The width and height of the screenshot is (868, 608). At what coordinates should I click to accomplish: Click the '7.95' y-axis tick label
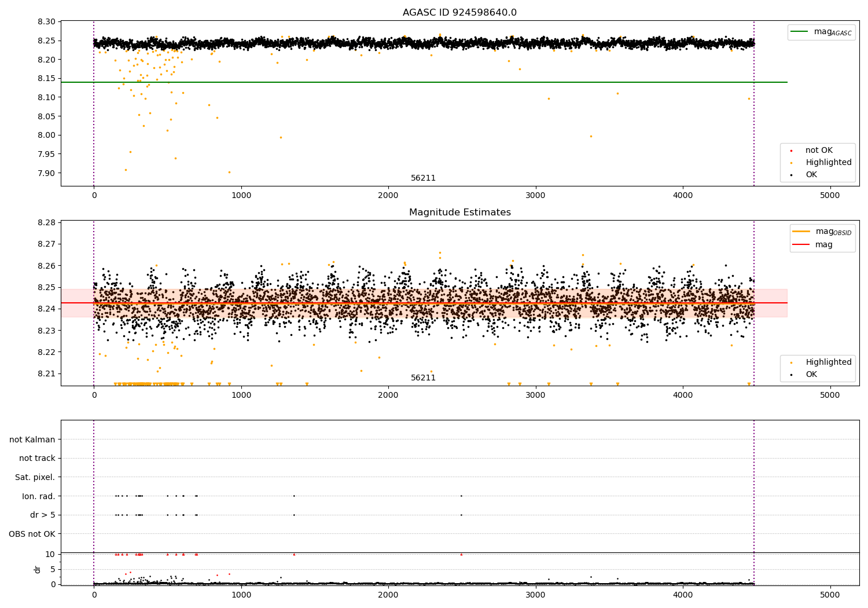coord(46,154)
